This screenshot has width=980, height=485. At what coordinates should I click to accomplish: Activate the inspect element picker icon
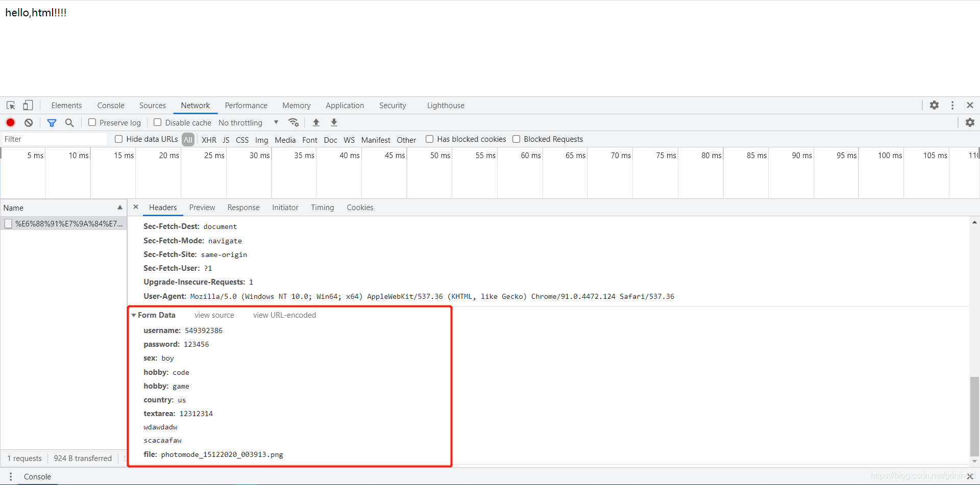11,106
